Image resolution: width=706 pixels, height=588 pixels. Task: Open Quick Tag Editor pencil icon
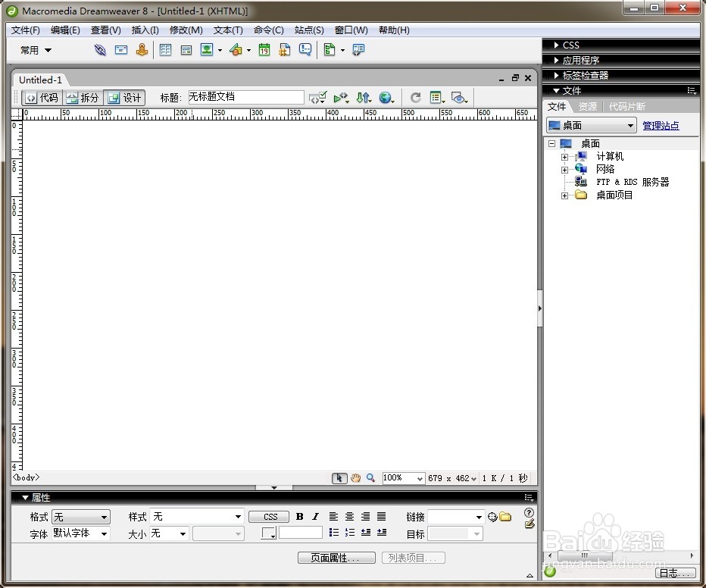[x=529, y=524]
